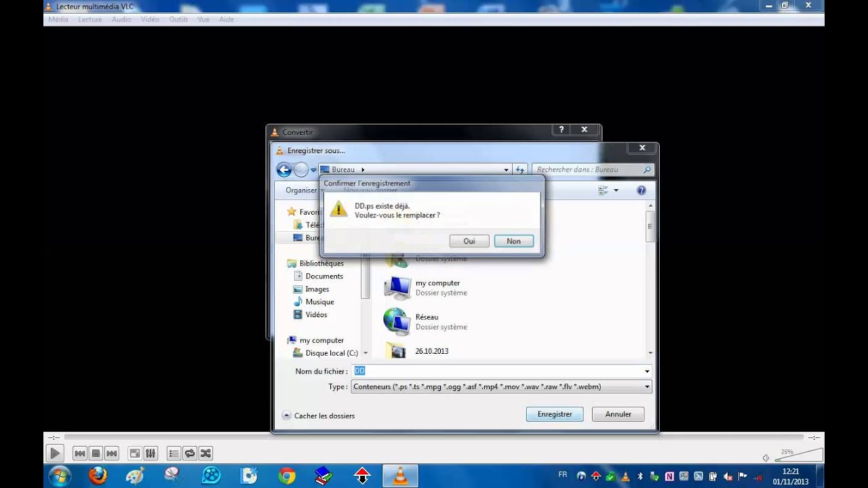868x488 pixels.
Task: Open the stacked books taskbar app
Action: pyautogui.click(x=324, y=476)
